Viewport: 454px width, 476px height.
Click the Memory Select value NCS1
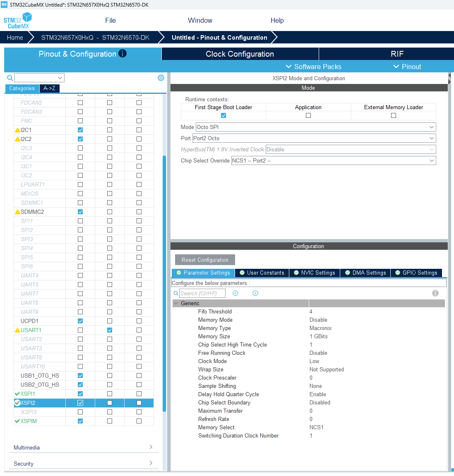(316, 428)
